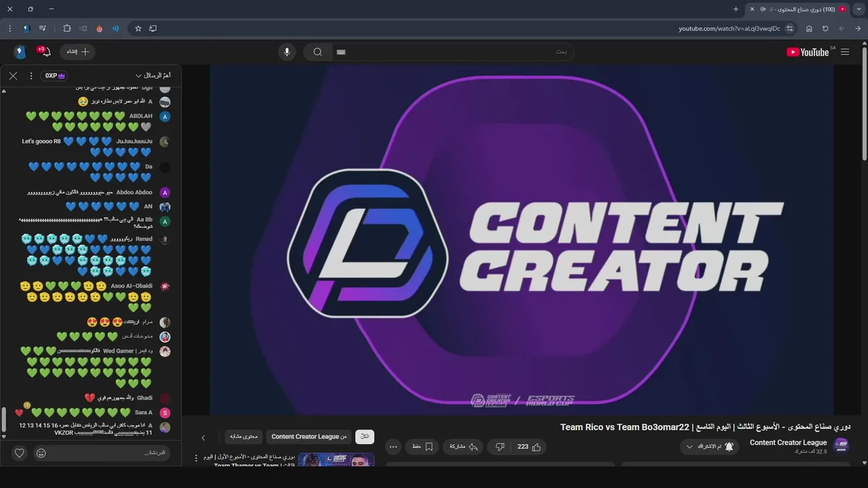
Task: Save the video to a playlist (حفظ)
Action: 422,447
